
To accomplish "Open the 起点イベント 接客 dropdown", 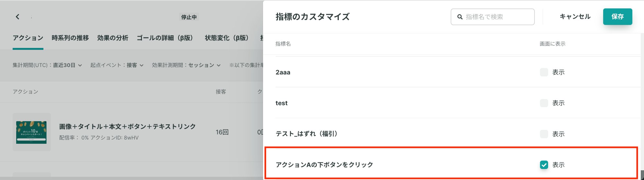I will [x=117, y=65].
